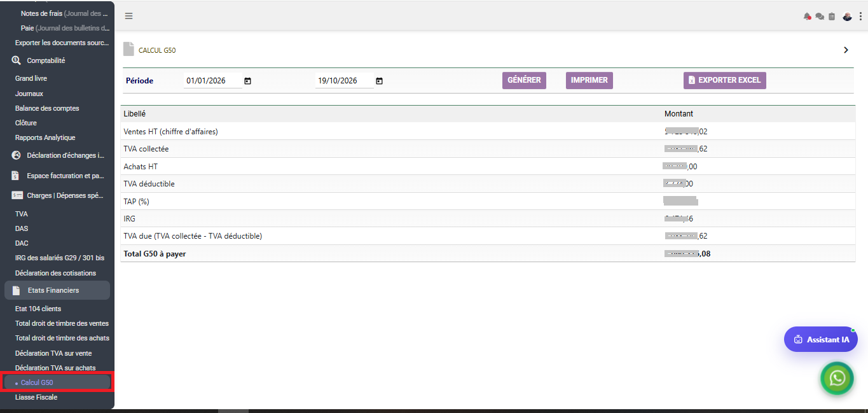Click the Total G50 à payer row label
The width and height of the screenshot is (868, 413).
pos(155,254)
